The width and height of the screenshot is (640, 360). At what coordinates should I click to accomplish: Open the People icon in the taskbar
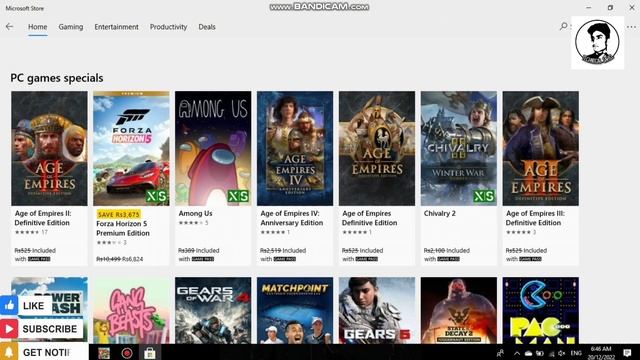click(x=500, y=353)
